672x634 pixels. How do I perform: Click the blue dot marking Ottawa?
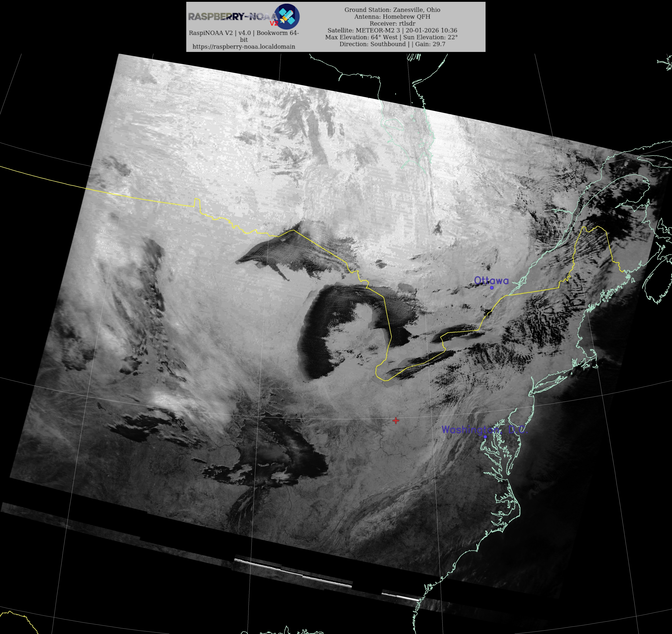coord(492,287)
